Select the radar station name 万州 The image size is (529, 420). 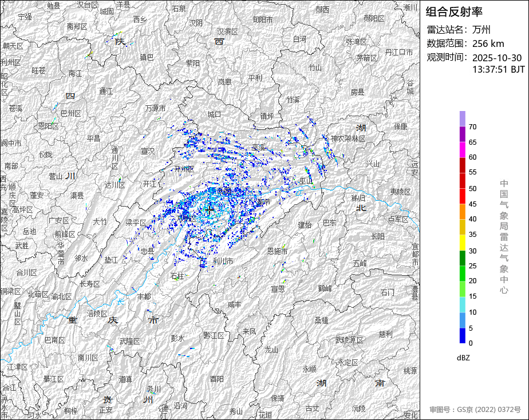481,30
